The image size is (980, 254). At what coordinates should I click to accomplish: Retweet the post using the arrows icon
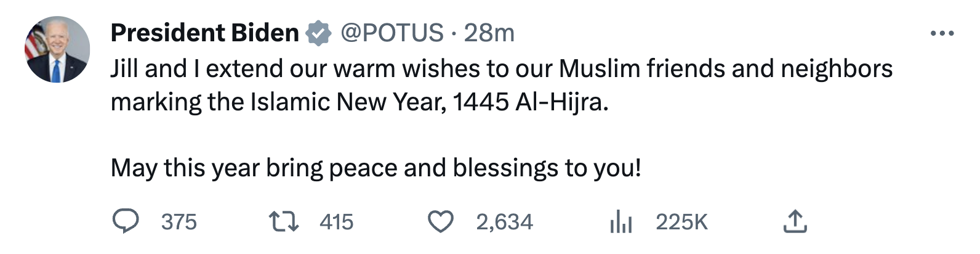284,221
